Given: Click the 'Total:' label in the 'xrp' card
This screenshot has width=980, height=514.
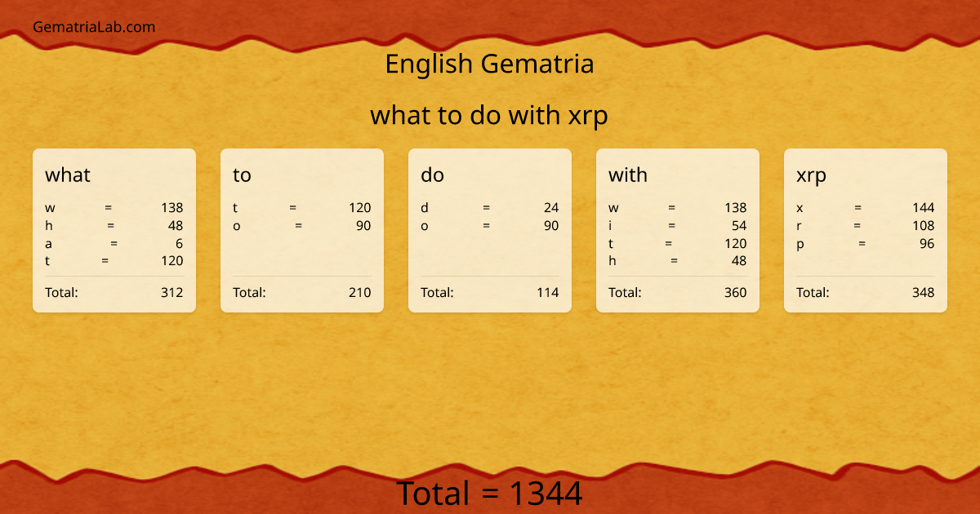Looking at the screenshot, I should [x=813, y=293].
